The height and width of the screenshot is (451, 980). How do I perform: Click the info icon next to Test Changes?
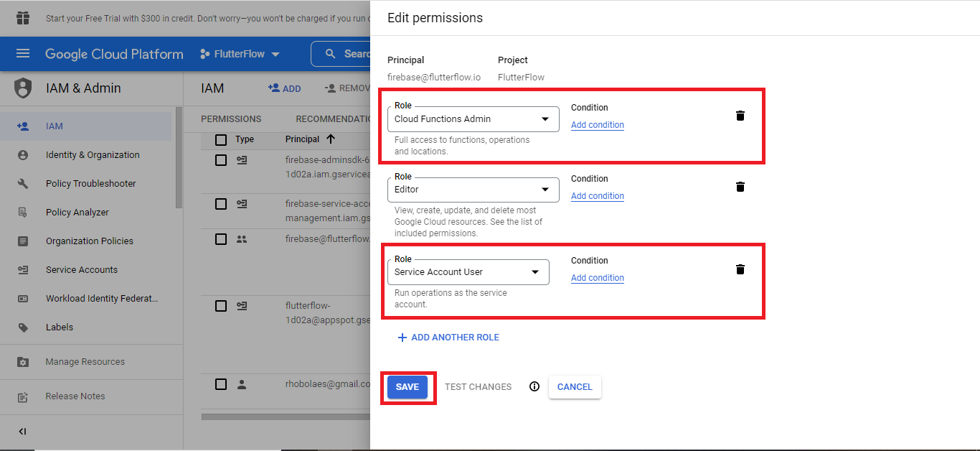tap(534, 386)
